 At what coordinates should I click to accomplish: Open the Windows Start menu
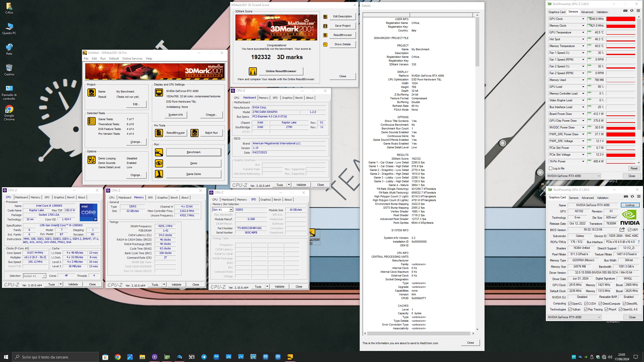pyautogui.click(x=6, y=357)
